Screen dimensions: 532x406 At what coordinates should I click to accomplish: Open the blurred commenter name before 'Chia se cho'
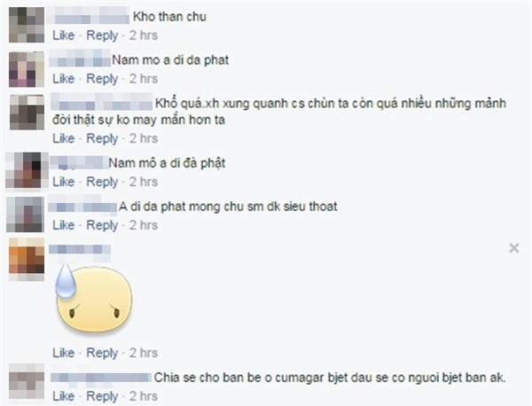click(101, 378)
